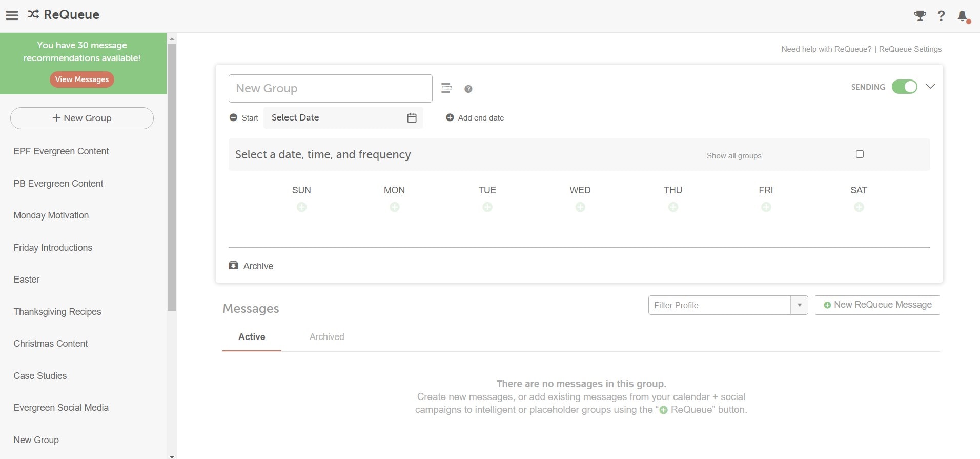Open the calendar picker icon
980x459 pixels.
click(412, 118)
